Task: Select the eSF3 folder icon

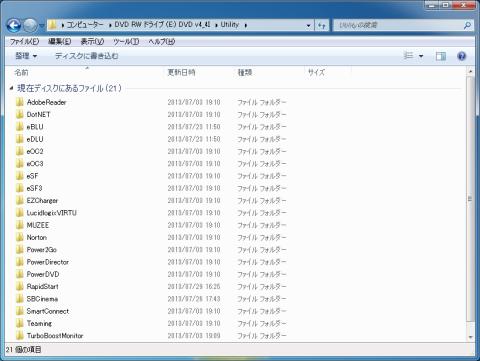Action: point(20,188)
